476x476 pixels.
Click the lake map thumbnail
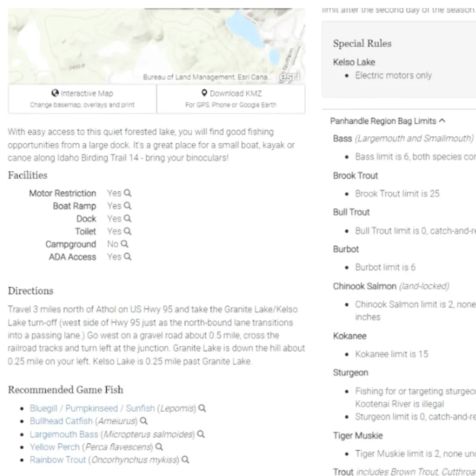tap(156, 46)
